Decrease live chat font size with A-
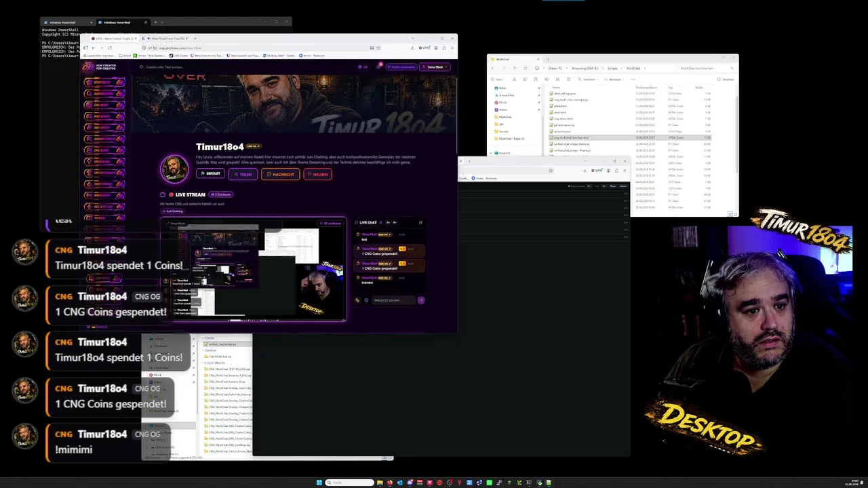 click(388, 222)
